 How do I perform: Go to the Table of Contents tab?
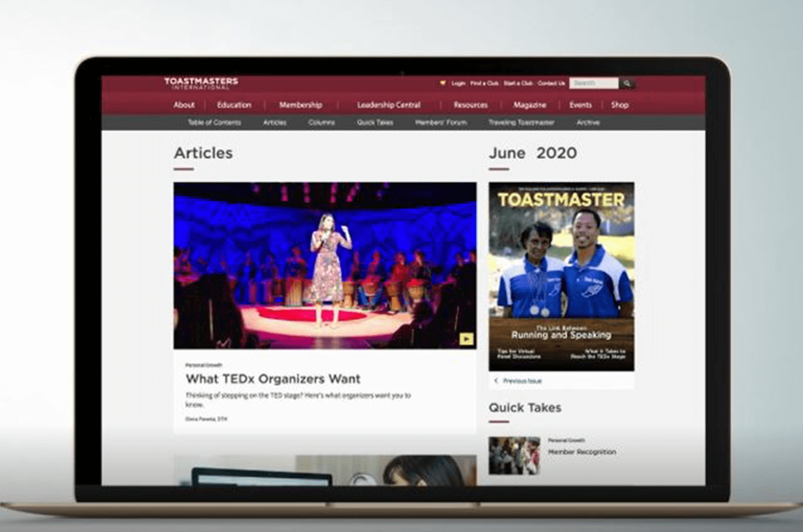(x=214, y=122)
